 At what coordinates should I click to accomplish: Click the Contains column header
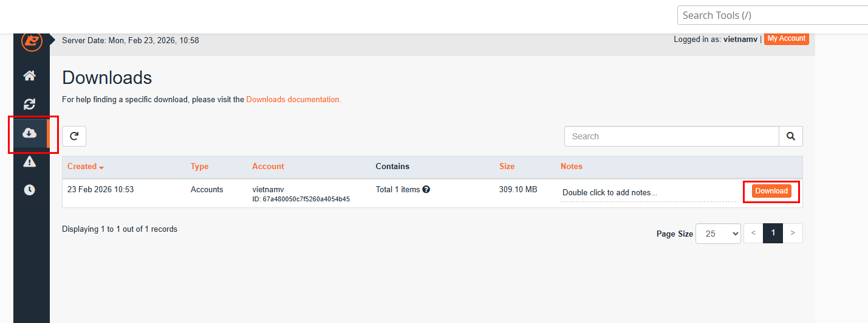[x=392, y=166]
